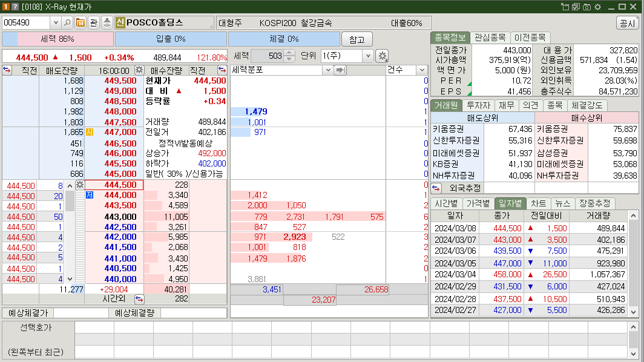
Task: Click swap arrows icon left of 외국추정
Action: pyautogui.click(x=436, y=188)
